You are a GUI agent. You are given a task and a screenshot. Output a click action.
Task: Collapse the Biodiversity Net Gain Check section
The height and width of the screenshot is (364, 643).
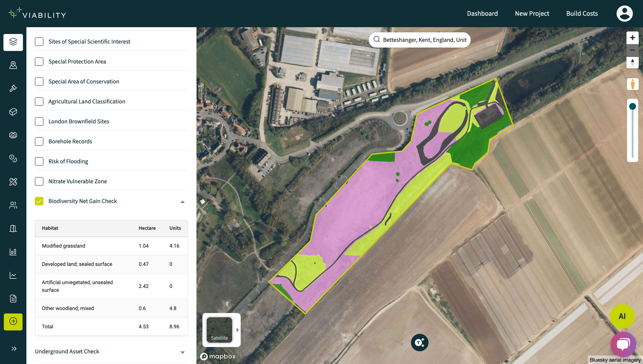click(183, 202)
